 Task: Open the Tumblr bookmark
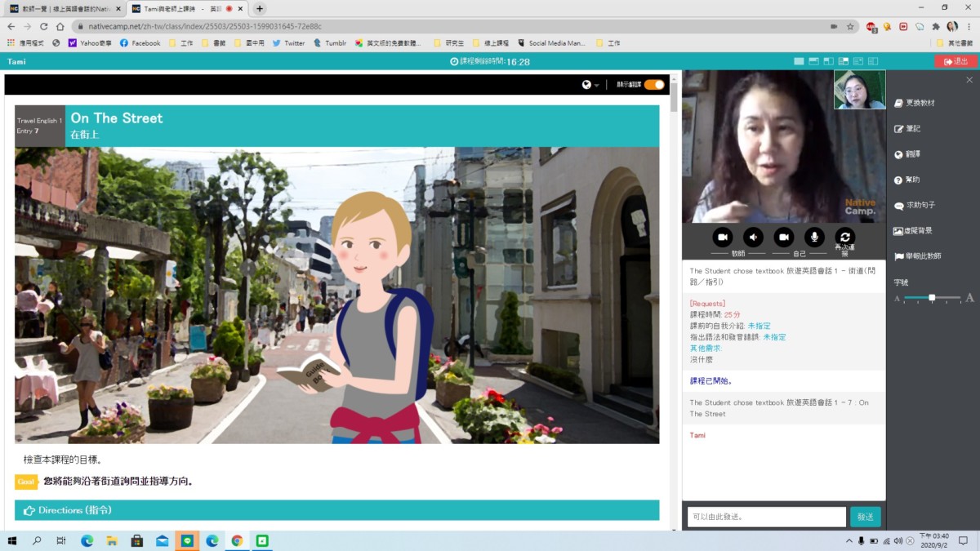tap(330, 43)
